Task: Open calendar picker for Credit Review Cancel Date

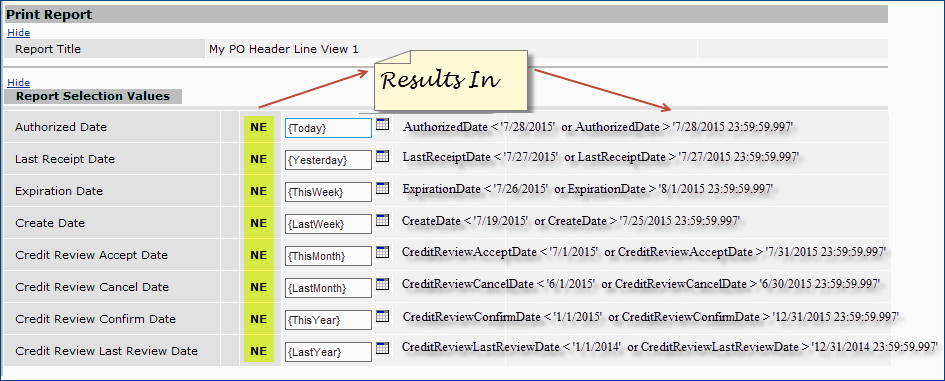Action: 382,284
